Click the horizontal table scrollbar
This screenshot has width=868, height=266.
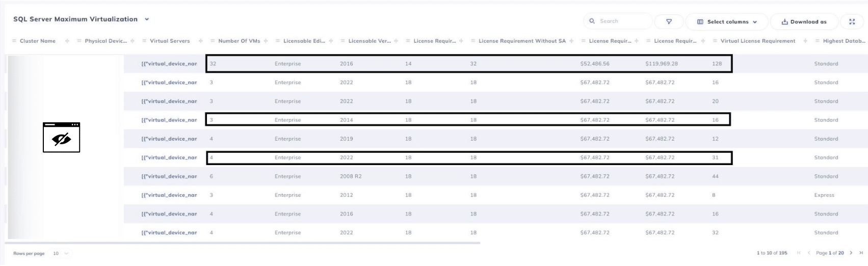(x=243, y=243)
